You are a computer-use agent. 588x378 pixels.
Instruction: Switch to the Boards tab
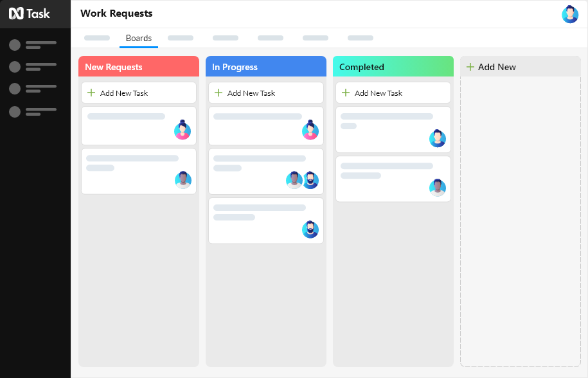(x=138, y=38)
